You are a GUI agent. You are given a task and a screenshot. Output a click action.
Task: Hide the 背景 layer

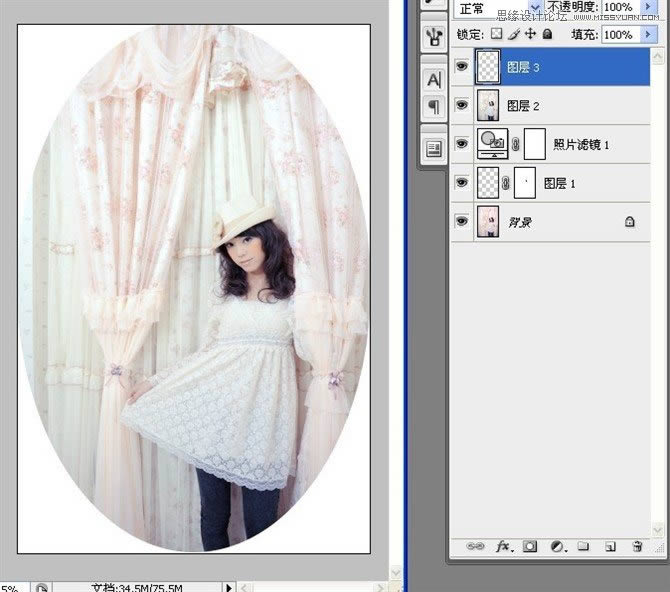[x=461, y=222]
